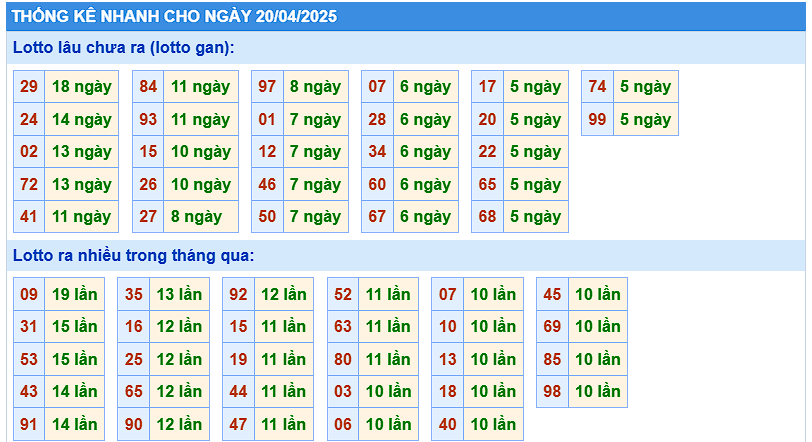Select lotto number 31
The image size is (812, 442).
pyautogui.click(x=29, y=327)
